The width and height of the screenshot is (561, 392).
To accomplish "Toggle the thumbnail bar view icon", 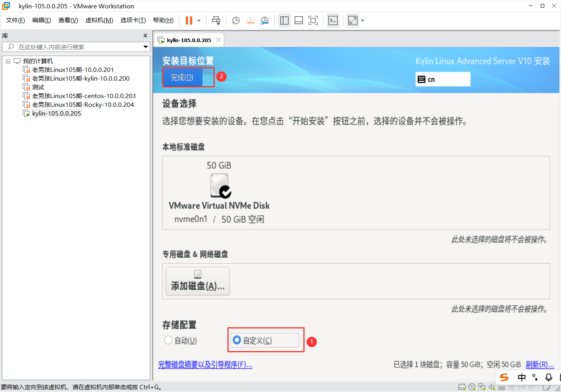I will pos(299,21).
